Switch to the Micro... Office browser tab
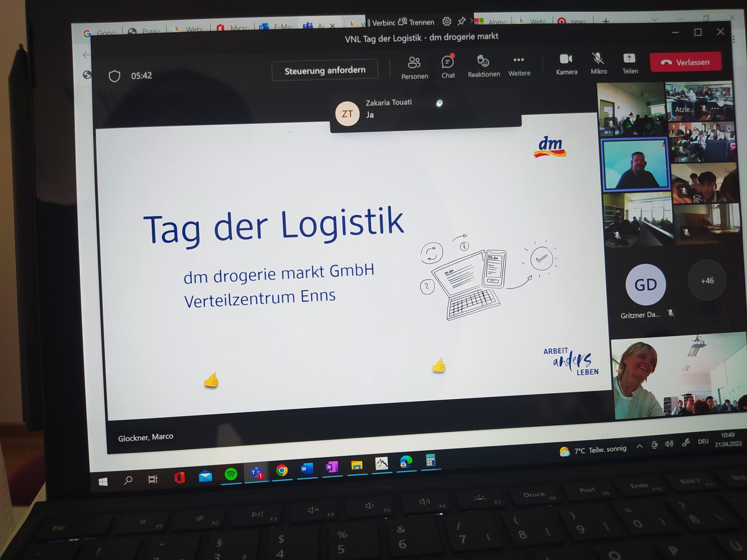 (x=232, y=28)
